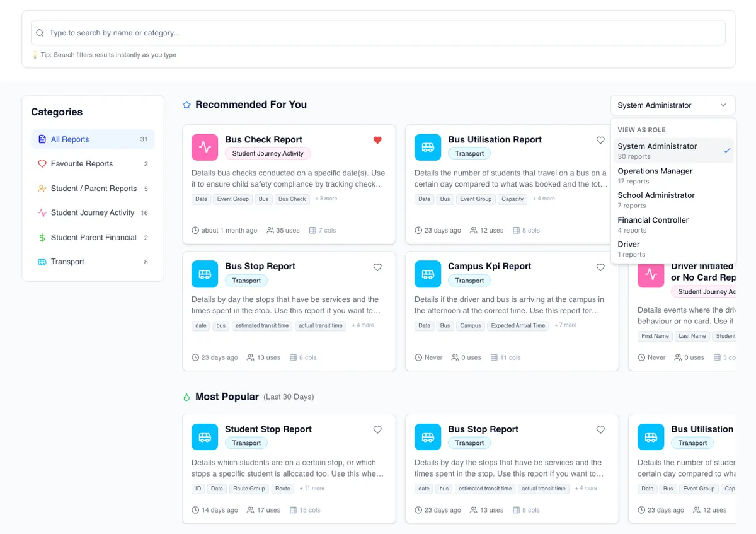Click the users icon beside '35 uses'
This screenshot has height=534, width=756.
pos(270,231)
